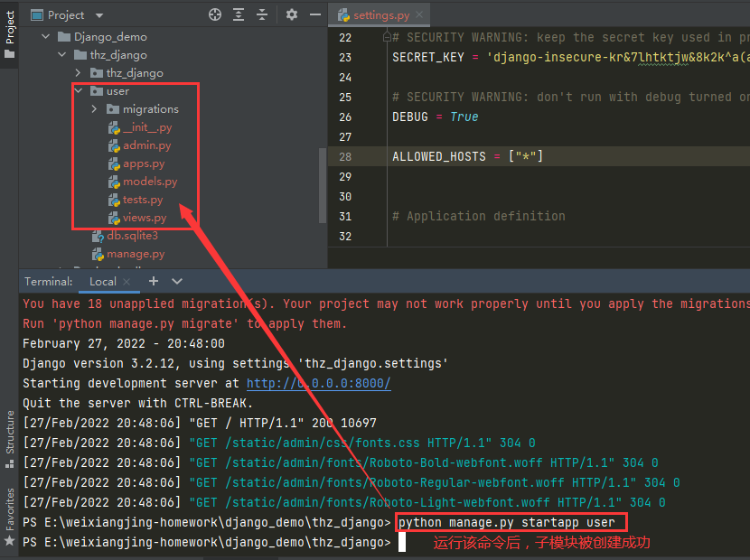Viewport: 750px width, 560px height.
Task: Click the SECRET_KEY line in editor
Action: click(x=571, y=58)
